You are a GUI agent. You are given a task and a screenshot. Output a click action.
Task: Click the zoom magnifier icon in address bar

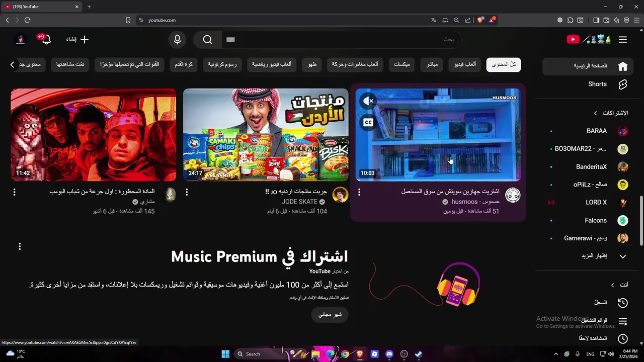coord(456,20)
